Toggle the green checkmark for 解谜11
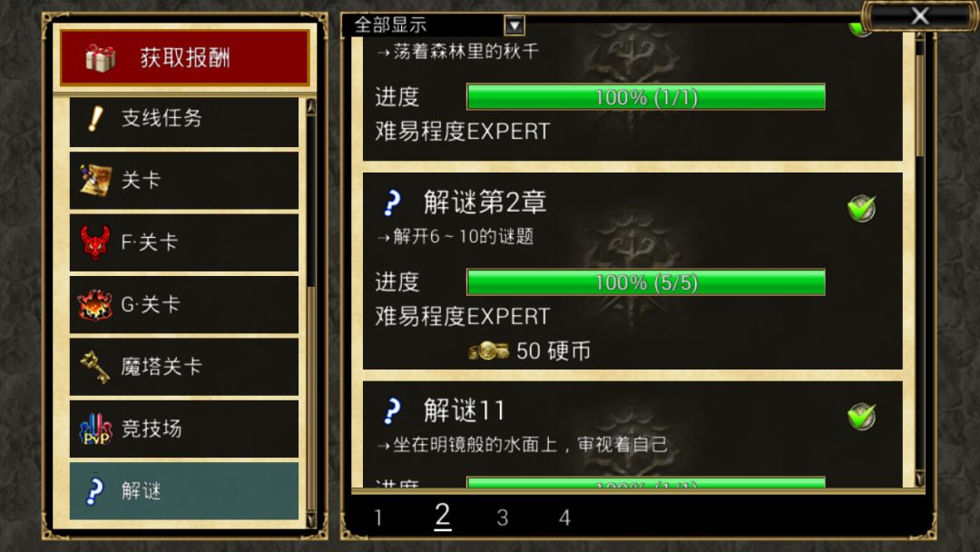The width and height of the screenshot is (980, 552). coord(861,417)
